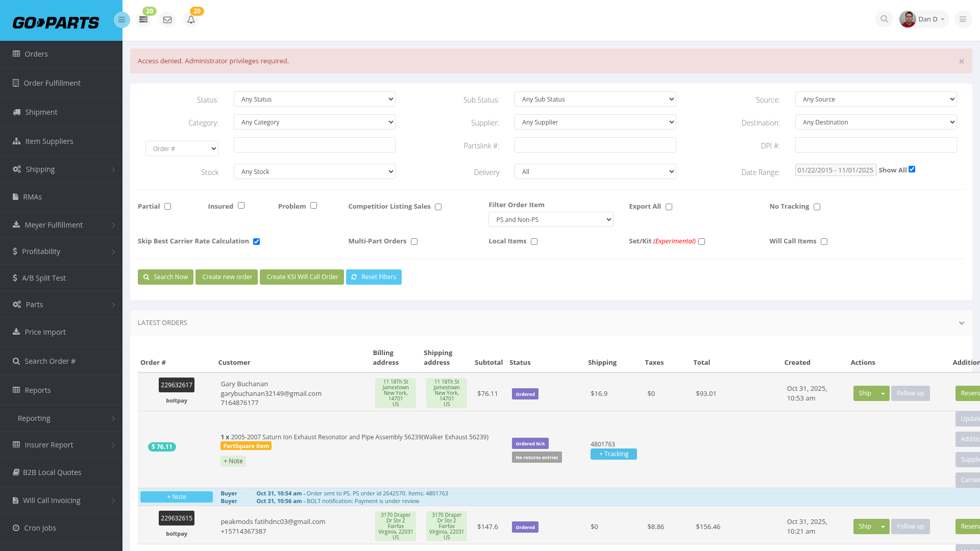
Task: Open the mail envelope icon in header
Action: pos(167,20)
